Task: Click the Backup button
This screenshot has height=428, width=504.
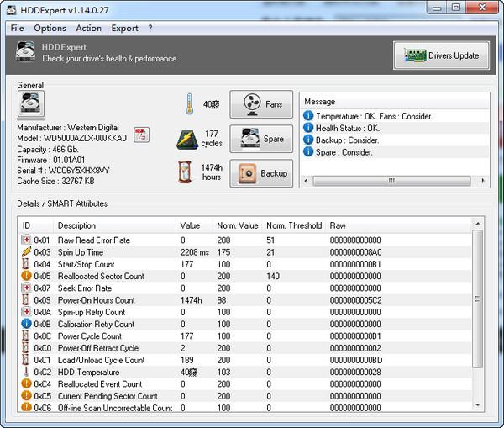Action: pyautogui.click(x=261, y=173)
